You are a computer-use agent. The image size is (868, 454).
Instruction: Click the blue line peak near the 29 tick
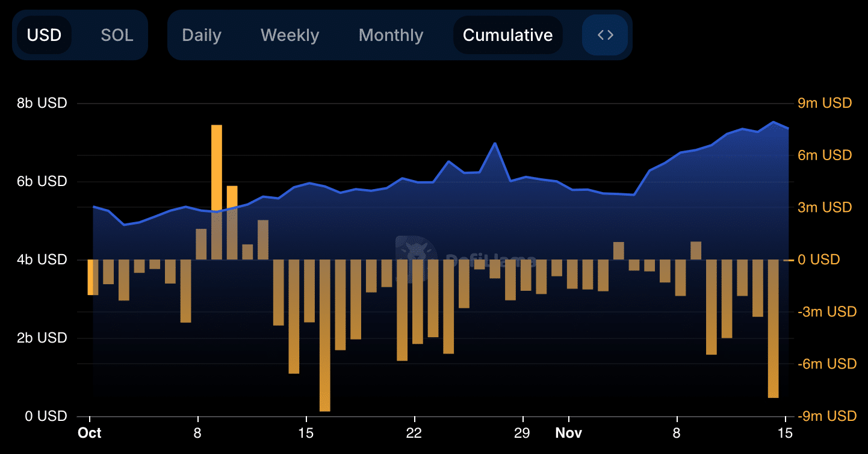coord(495,143)
